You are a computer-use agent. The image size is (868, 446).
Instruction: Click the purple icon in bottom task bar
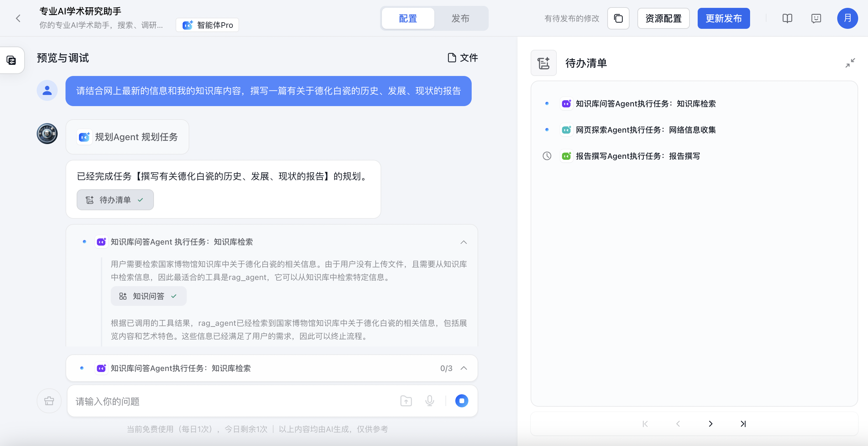tap(102, 368)
